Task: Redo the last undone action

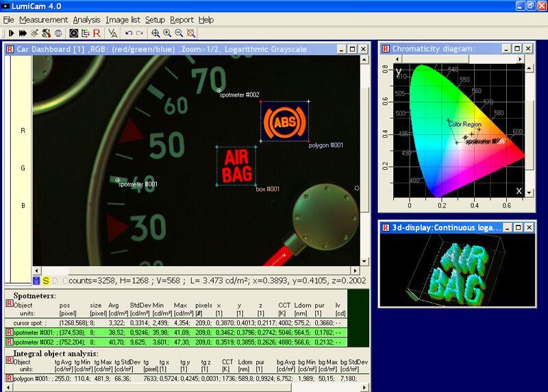Action: pos(140,33)
